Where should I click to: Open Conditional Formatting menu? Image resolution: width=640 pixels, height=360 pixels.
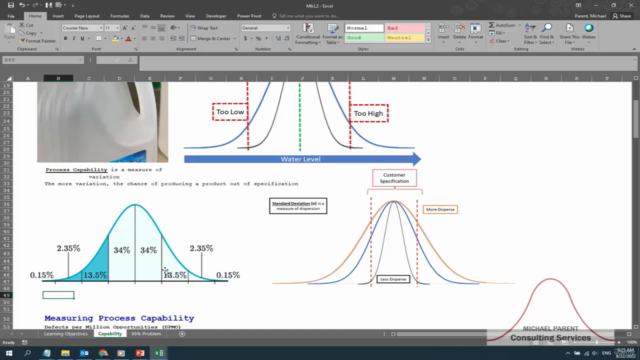308,33
